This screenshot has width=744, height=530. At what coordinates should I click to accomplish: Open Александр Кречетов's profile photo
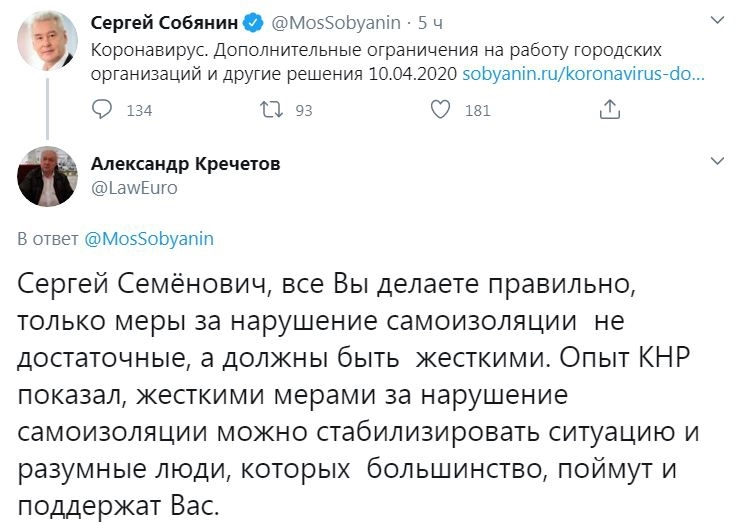point(47,176)
